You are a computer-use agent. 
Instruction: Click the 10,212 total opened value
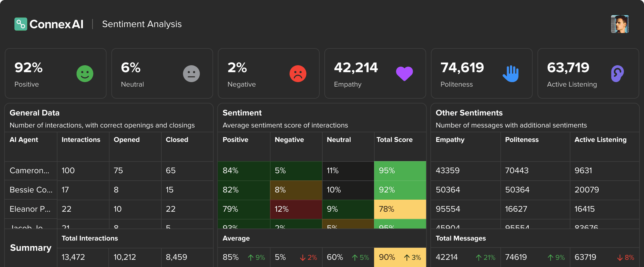[125, 257]
